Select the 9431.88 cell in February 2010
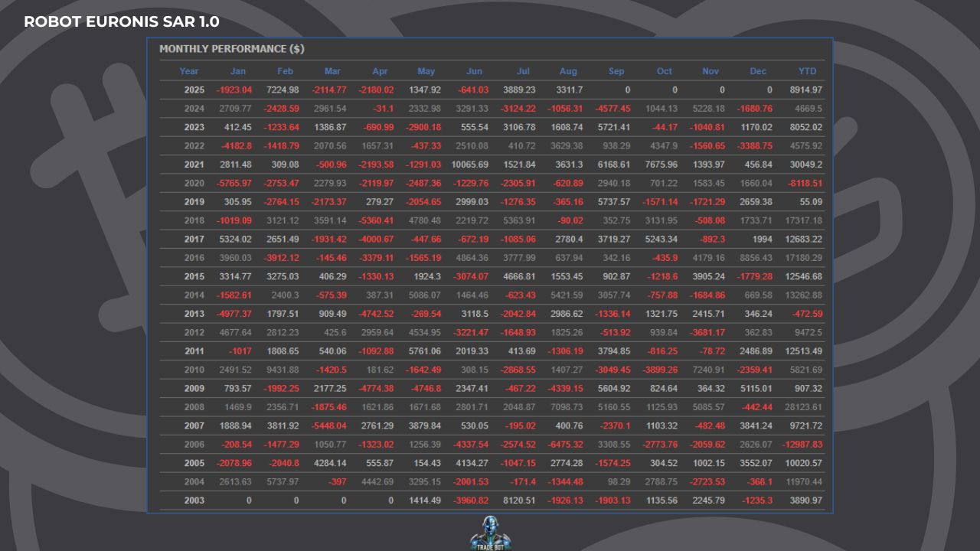This screenshot has width=980, height=551. click(283, 370)
